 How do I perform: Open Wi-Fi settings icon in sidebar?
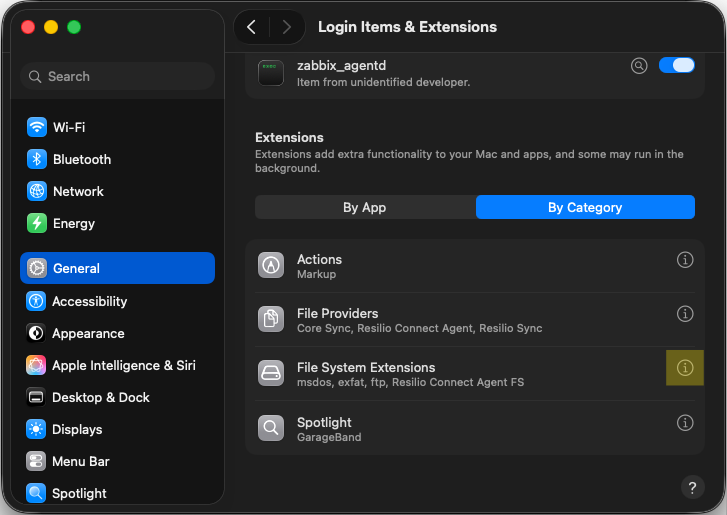tap(37, 127)
